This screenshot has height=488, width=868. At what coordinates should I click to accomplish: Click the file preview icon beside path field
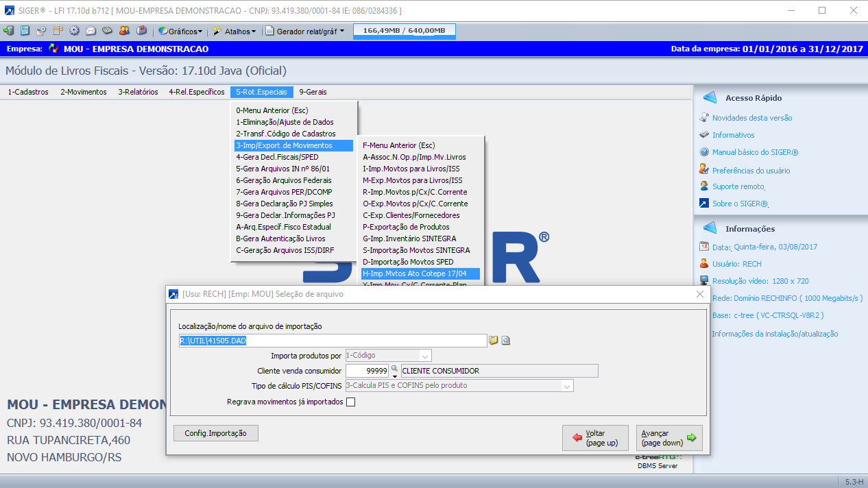coord(506,340)
